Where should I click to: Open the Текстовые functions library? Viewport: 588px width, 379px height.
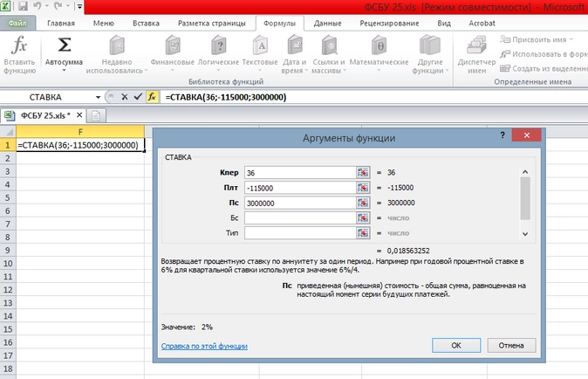coord(260,45)
